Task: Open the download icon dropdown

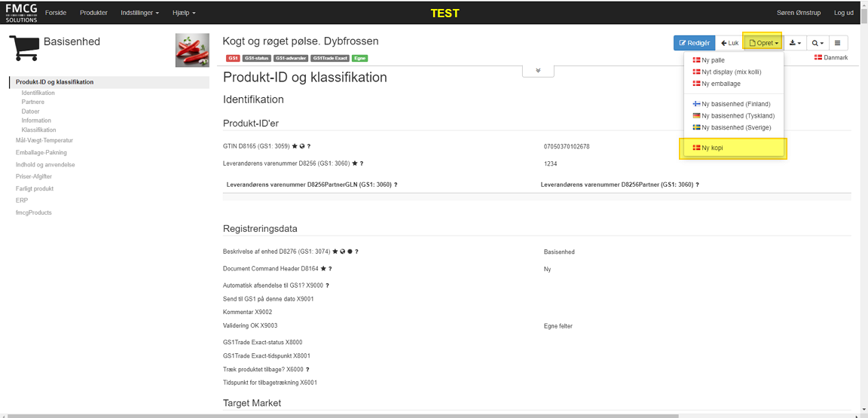Action: [x=795, y=44]
